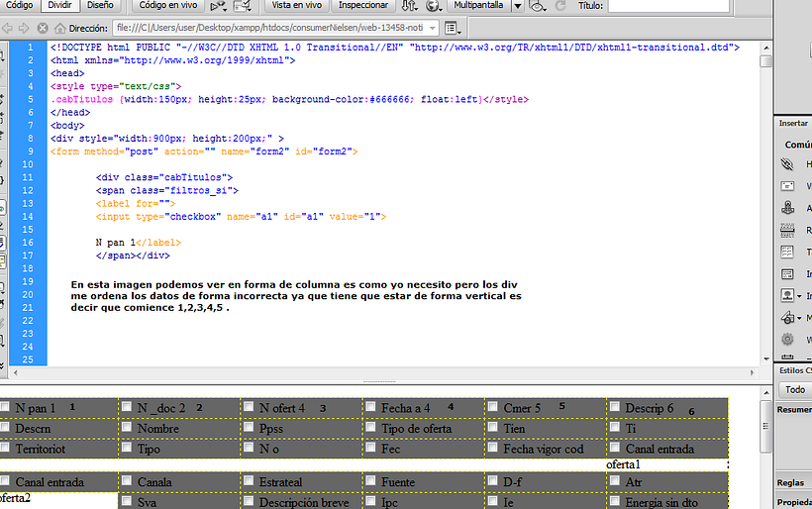Click the Media icon in Insertar panel

(787, 317)
